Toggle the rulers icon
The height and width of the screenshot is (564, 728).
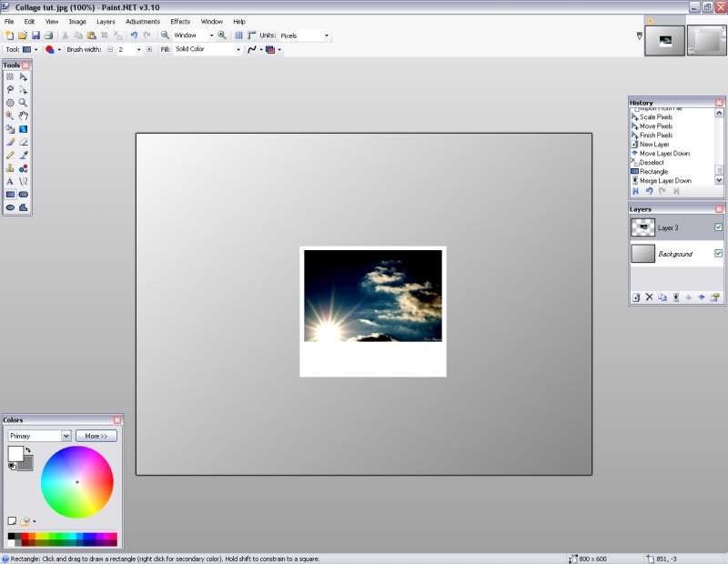(x=252, y=35)
